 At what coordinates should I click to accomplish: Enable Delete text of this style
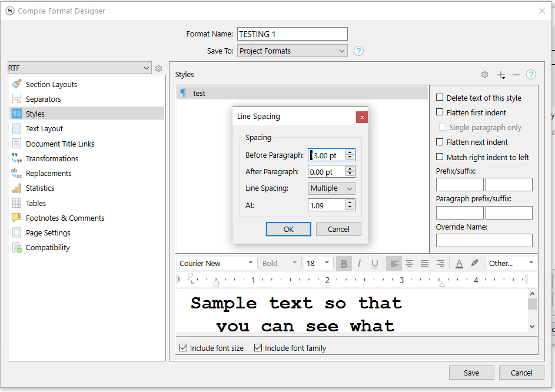point(440,98)
